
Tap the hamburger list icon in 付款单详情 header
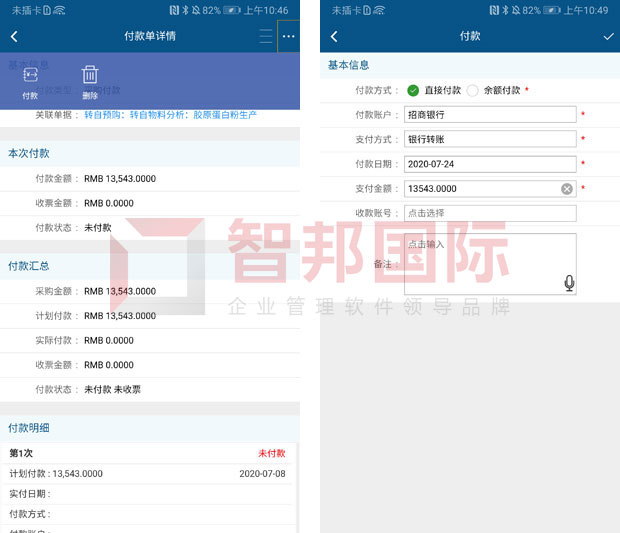[265, 36]
